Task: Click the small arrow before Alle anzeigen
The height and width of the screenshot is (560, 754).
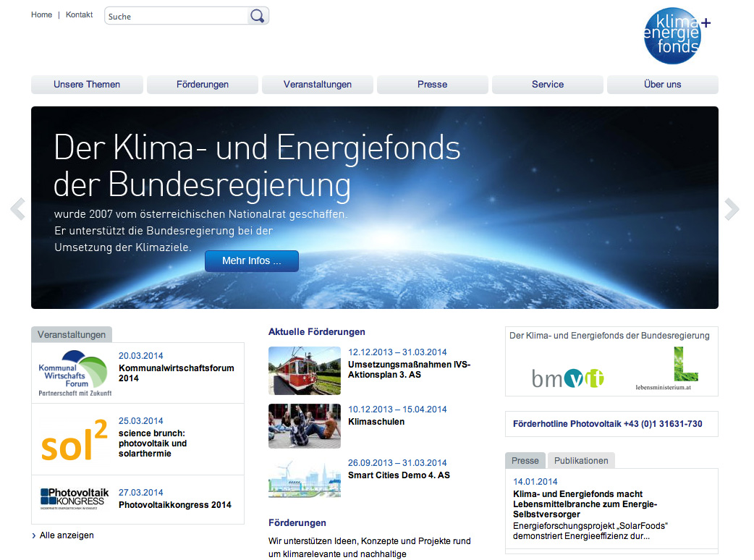Action: [34, 535]
